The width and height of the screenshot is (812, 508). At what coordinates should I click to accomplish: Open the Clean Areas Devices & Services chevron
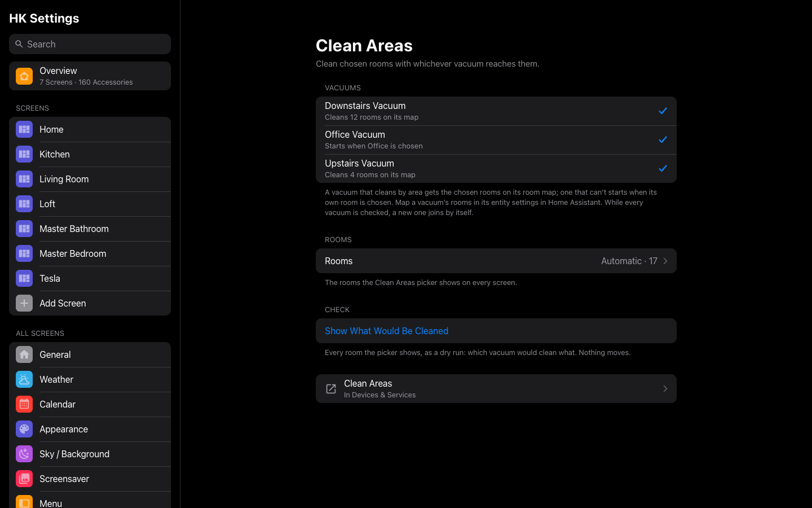tap(665, 389)
